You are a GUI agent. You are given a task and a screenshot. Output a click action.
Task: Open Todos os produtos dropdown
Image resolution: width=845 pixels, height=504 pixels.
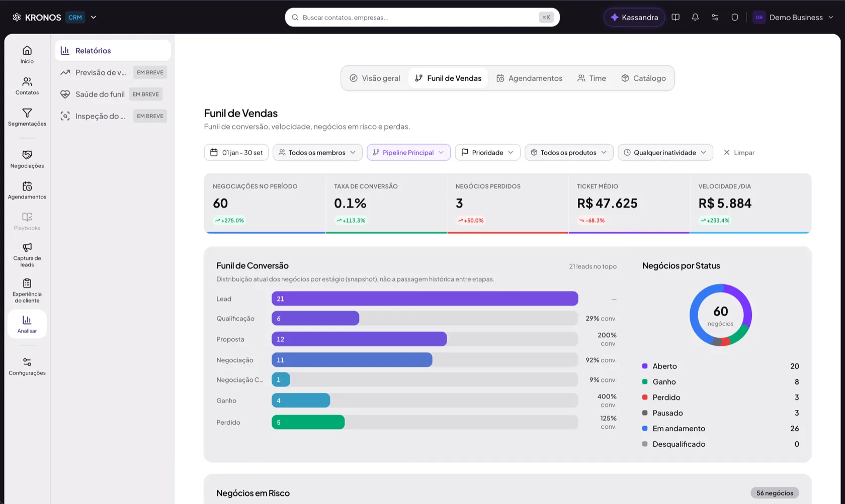[x=569, y=152]
